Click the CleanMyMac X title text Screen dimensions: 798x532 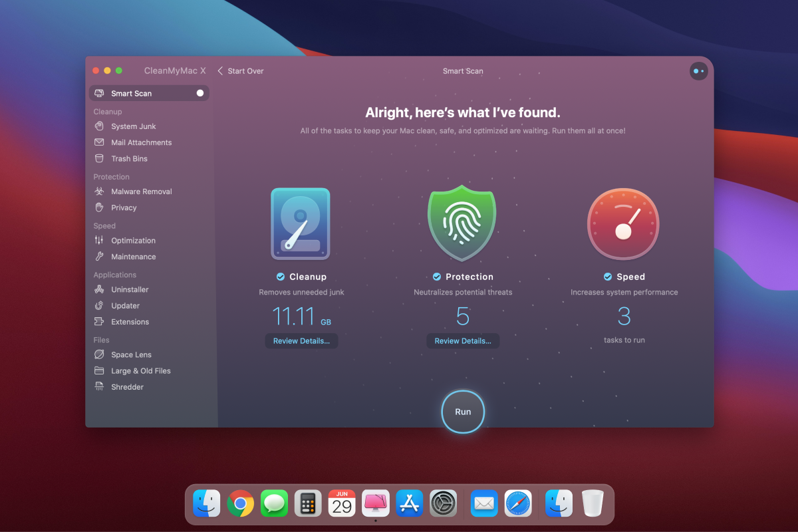(175, 70)
